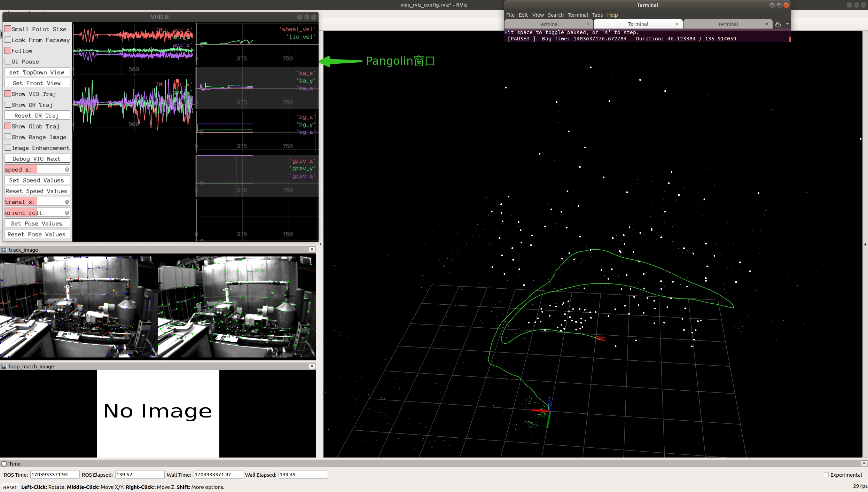Screen dimensions: 868x492
Task: Click the ROS Time input field
Action: (54, 474)
